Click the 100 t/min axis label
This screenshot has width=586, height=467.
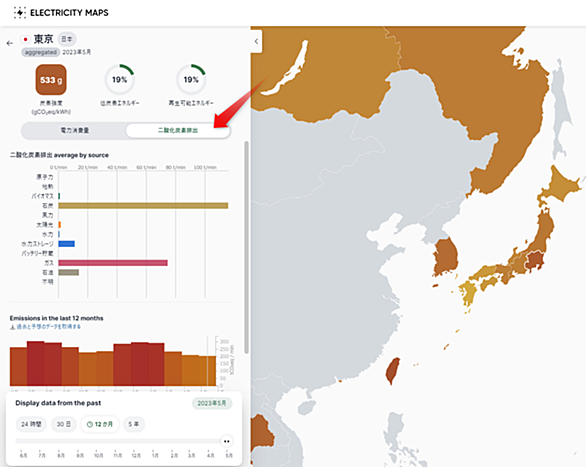click(x=205, y=167)
